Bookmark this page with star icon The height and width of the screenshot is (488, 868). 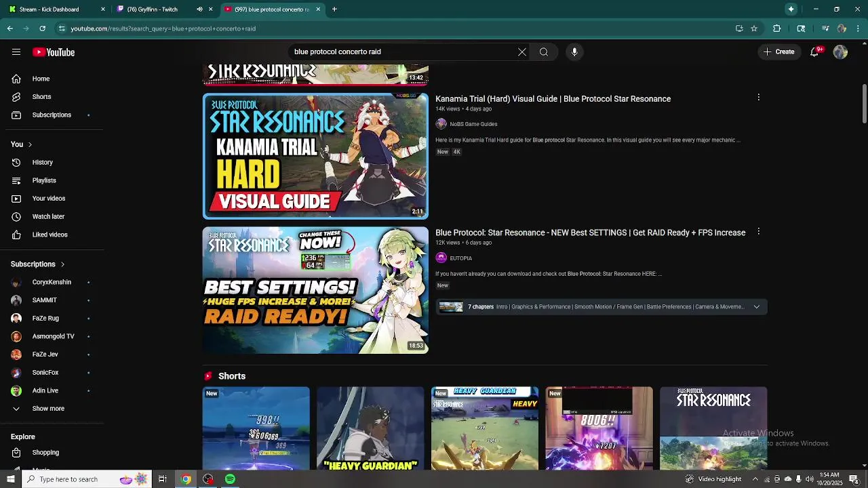(754, 28)
